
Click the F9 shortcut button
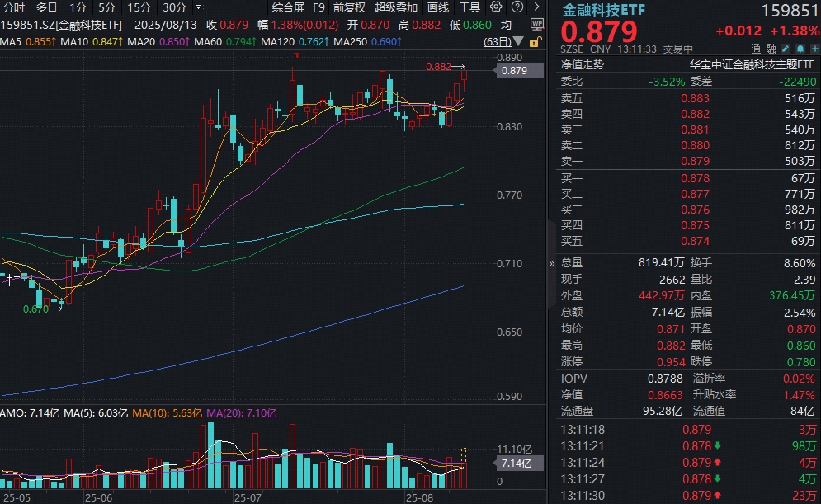coord(318,7)
